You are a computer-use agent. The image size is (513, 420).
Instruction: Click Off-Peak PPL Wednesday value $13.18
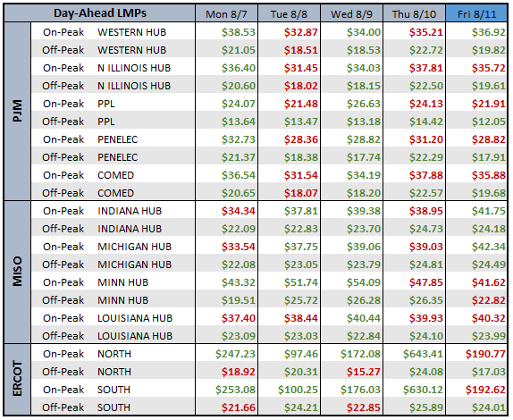point(364,122)
